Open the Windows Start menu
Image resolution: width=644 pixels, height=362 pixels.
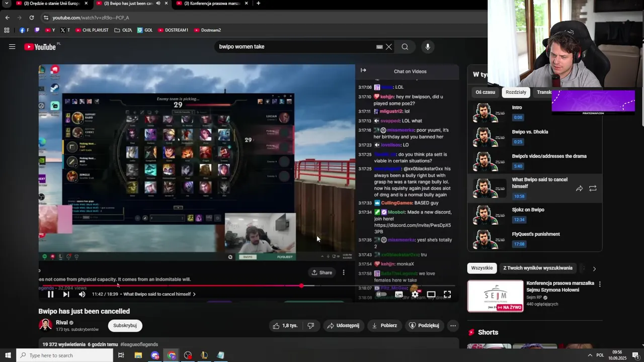pyautogui.click(x=8, y=355)
